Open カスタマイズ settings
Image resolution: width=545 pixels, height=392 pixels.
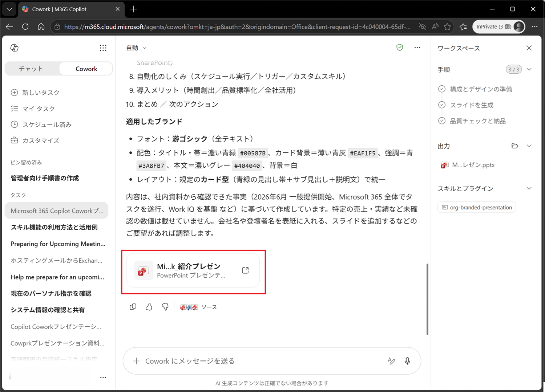(x=35, y=140)
